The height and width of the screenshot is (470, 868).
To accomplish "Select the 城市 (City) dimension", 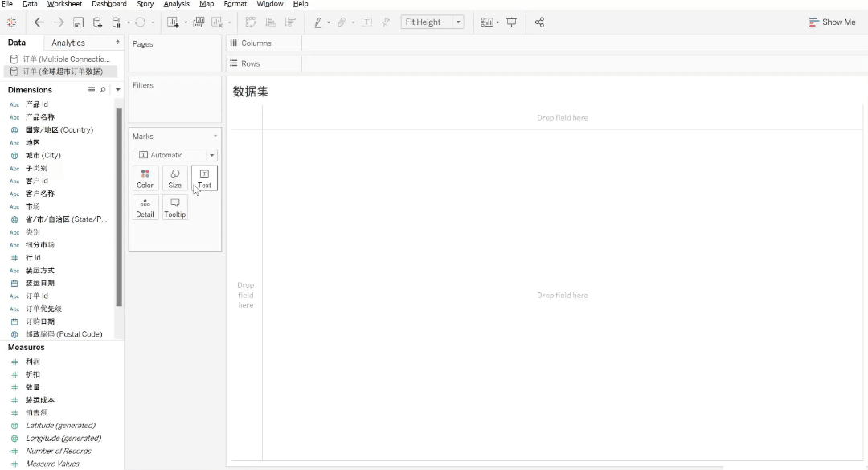I will coord(43,155).
